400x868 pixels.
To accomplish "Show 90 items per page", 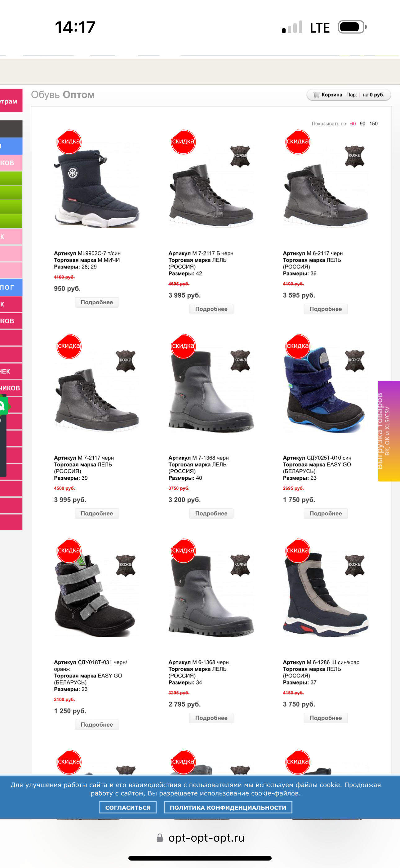I will (x=362, y=124).
